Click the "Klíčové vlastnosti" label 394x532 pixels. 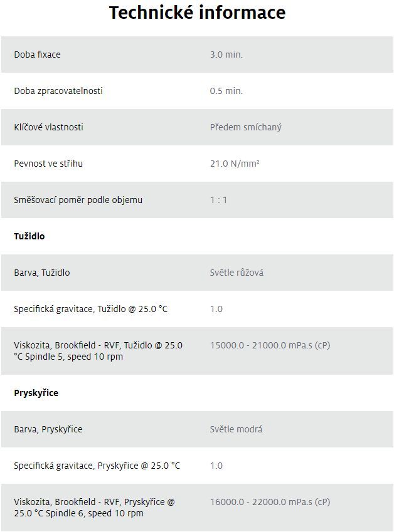coord(48,127)
